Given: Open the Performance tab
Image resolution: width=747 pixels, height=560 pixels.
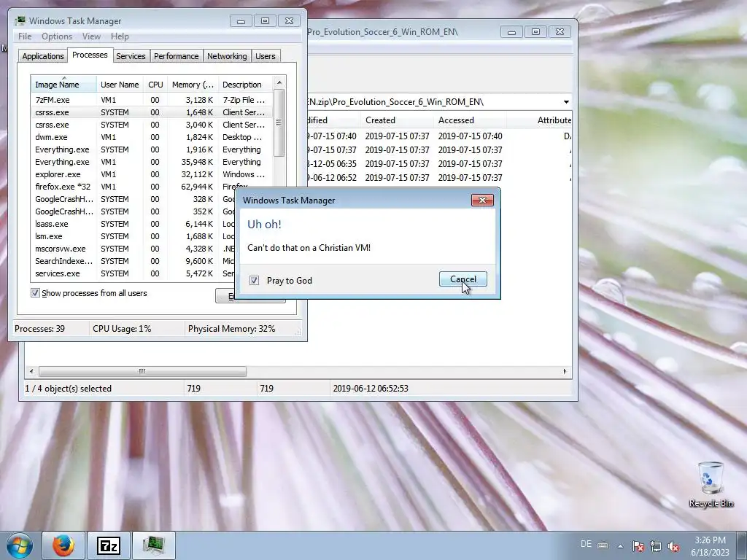Looking at the screenshot, I should [x=177, y=56].
